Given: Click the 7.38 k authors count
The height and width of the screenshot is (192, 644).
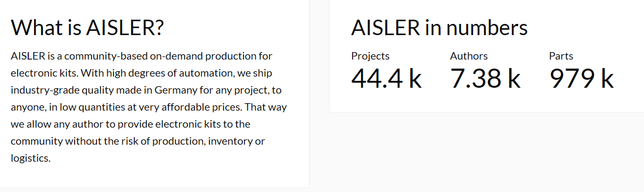Looking at the screenshot, I should (485, 79).
